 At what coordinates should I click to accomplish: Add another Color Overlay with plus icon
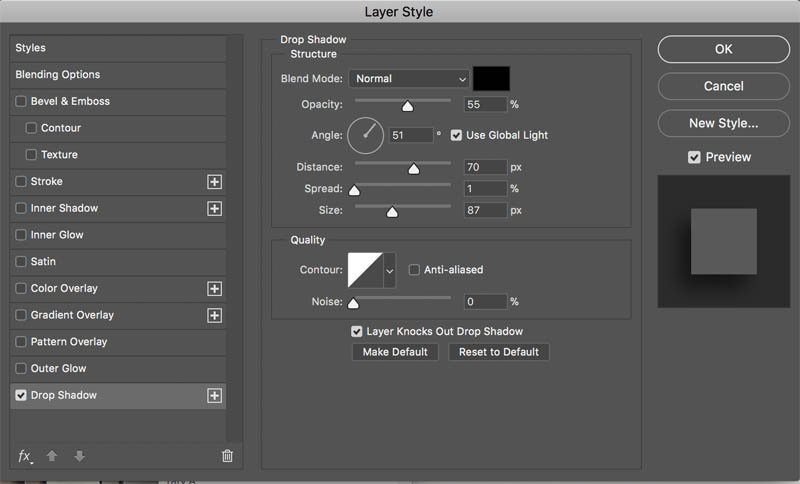pos(214,289)
